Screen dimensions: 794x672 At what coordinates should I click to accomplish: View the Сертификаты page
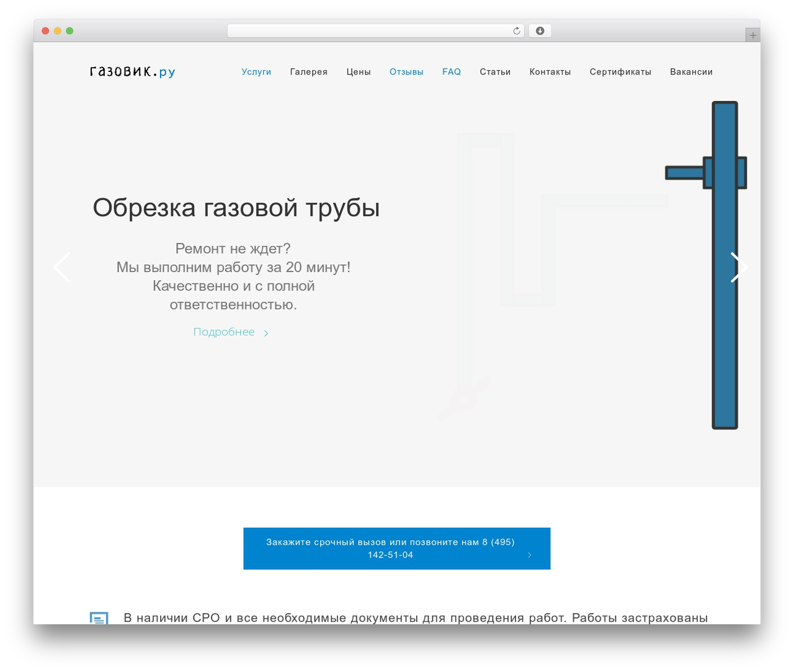point(620,72)
